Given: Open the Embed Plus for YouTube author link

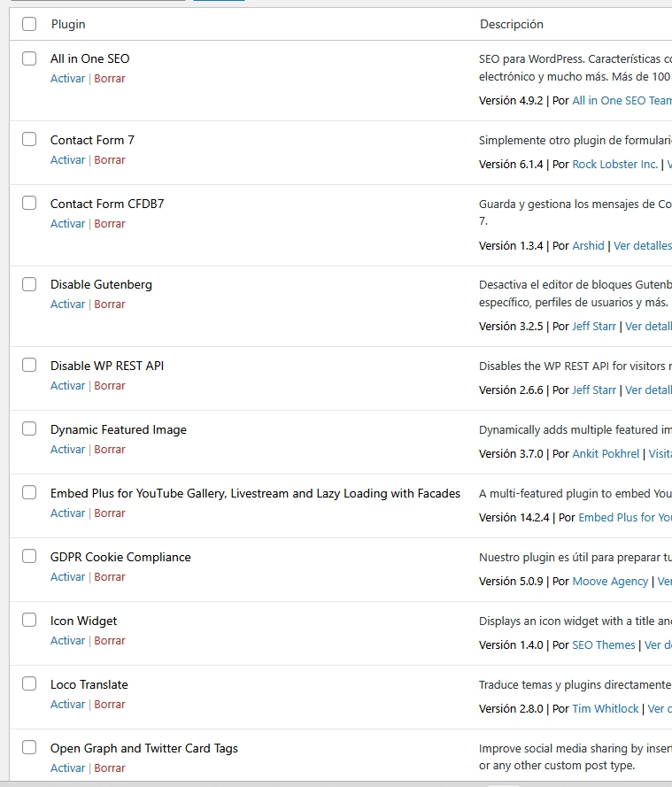Looking at the screenshot, I should (625, 518).
